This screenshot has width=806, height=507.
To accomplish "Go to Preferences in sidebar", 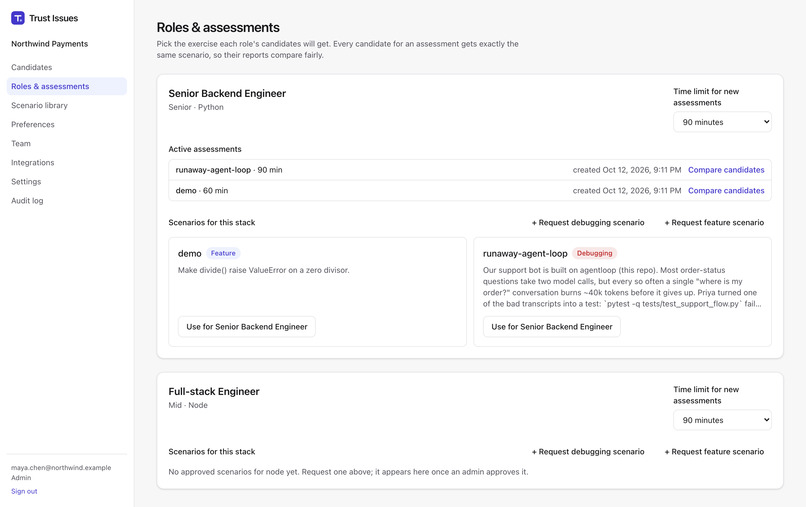I will click(x=32, y=124).
